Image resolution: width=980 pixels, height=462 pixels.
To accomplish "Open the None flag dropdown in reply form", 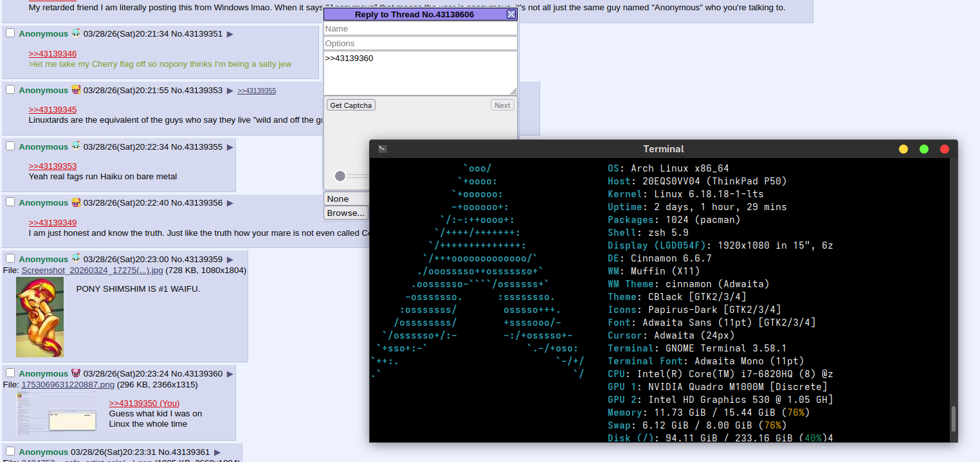I will click(x=347, y=199).
